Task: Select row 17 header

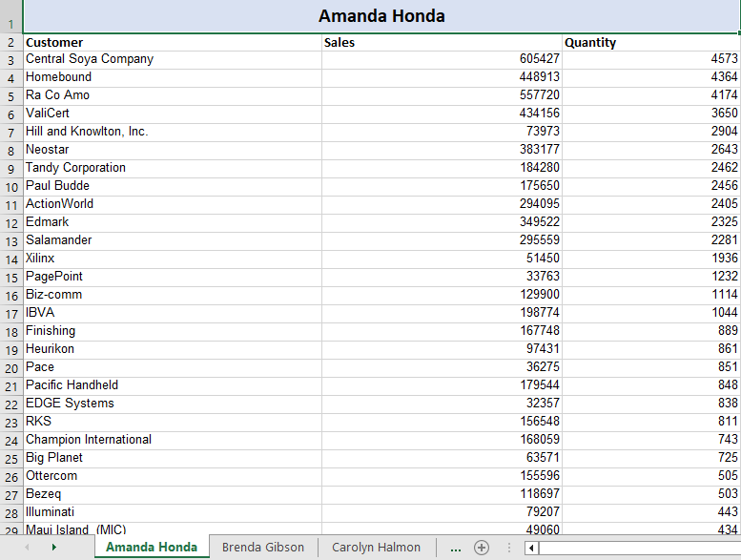Action: [11, 314]
